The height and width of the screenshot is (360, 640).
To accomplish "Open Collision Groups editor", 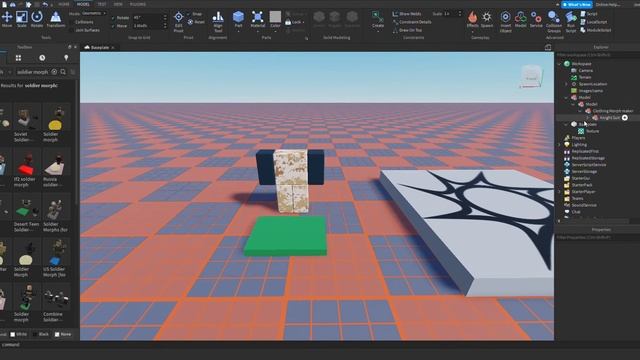I will pos(553,21).
